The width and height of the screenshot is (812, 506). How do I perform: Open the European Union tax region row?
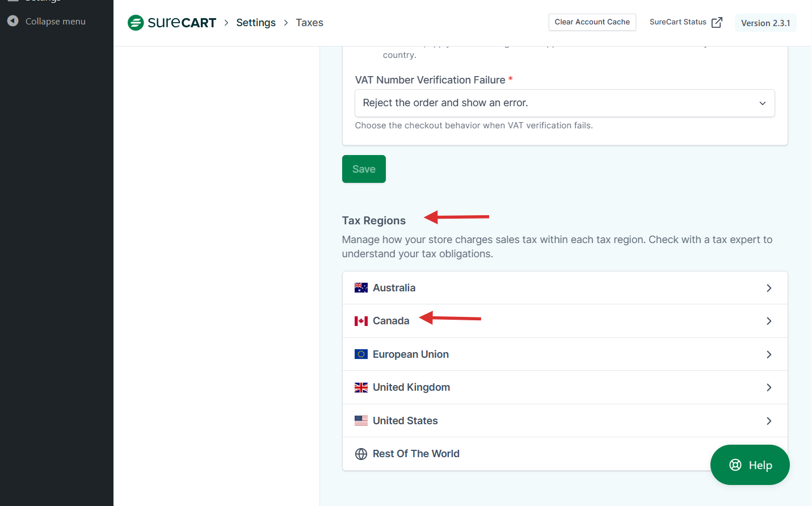click(x=564, y=354)
